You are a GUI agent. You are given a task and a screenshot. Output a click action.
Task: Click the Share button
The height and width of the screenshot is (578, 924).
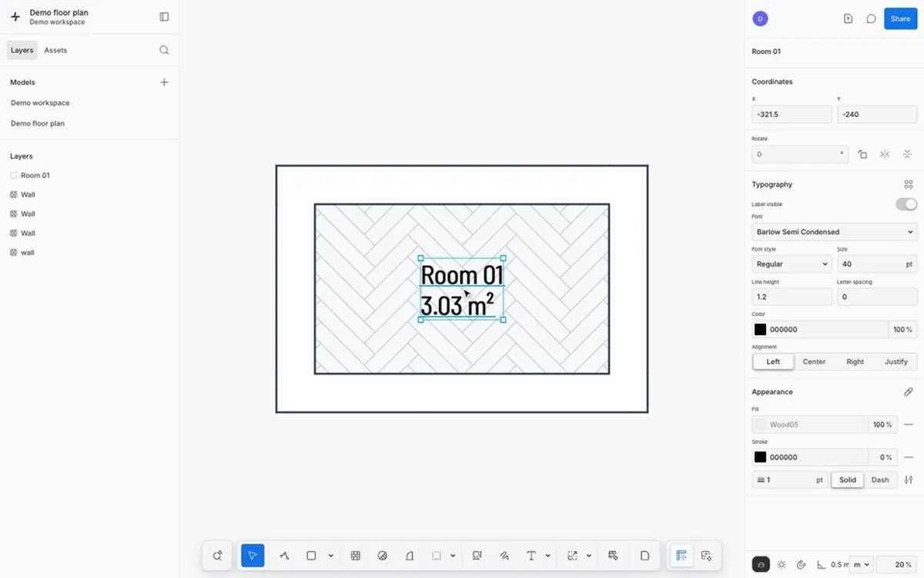click(900, 19)
